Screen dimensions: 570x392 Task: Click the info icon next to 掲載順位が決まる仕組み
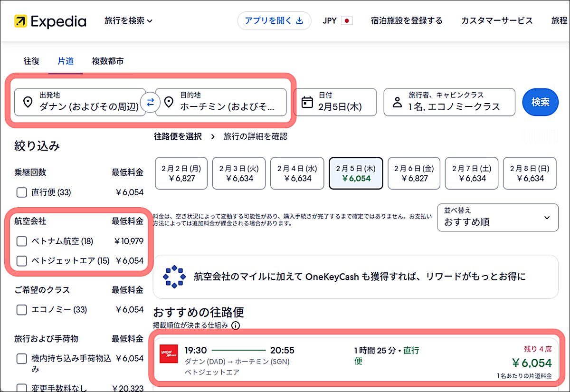point(236,325)
